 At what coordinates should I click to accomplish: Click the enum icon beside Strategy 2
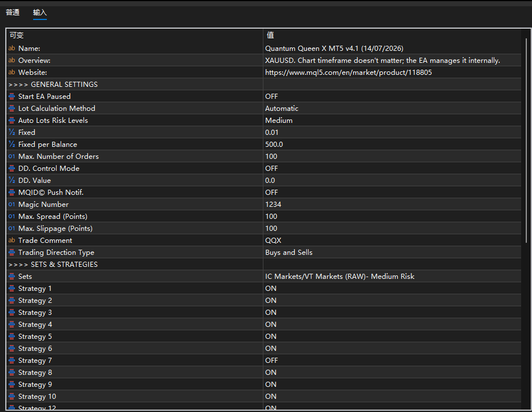tap(11, 301)
